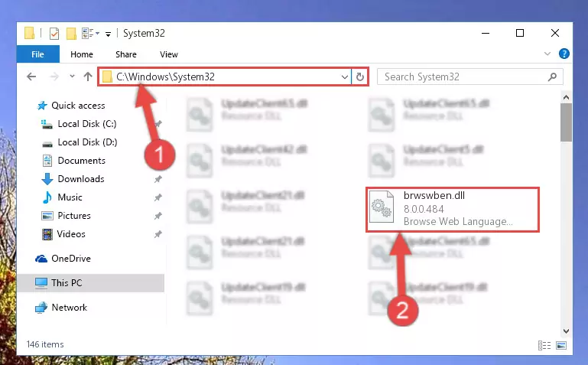Select Network in navigation pane

point(61,308)
